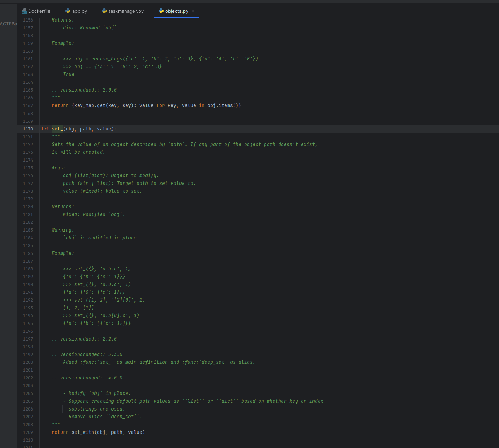Click the '.. versionadded:: 2.2.0' line
Image resolution: width=499 pixels, height=448 pixels.
tap(84, 339)
